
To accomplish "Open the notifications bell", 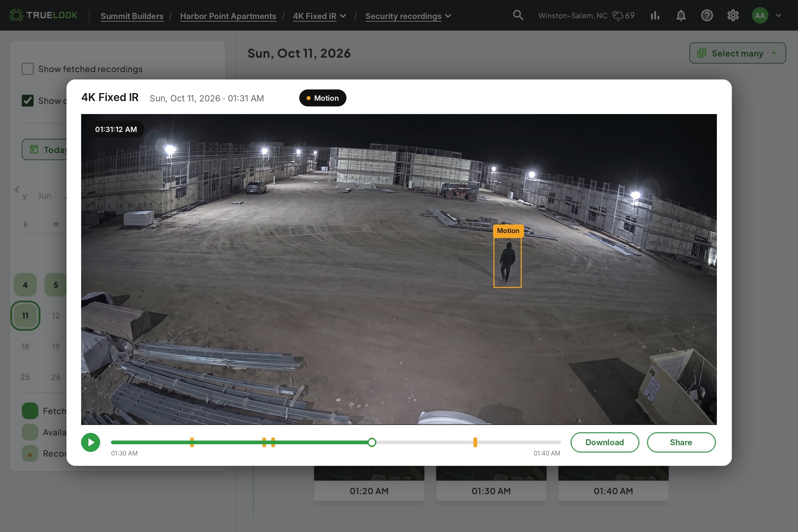I will coord(681,15).
